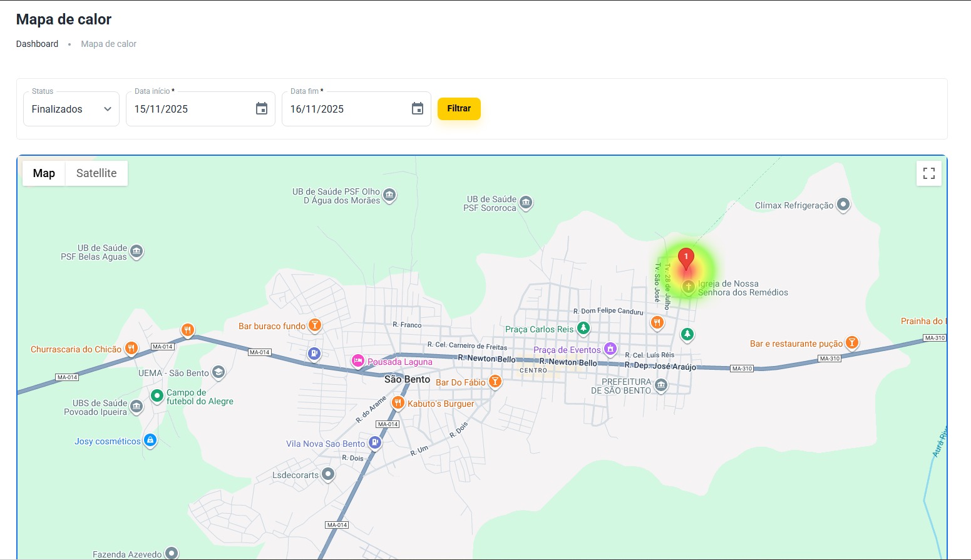Click the R. Newton Bello street label near Praça de Eventos

coord(568,362)
